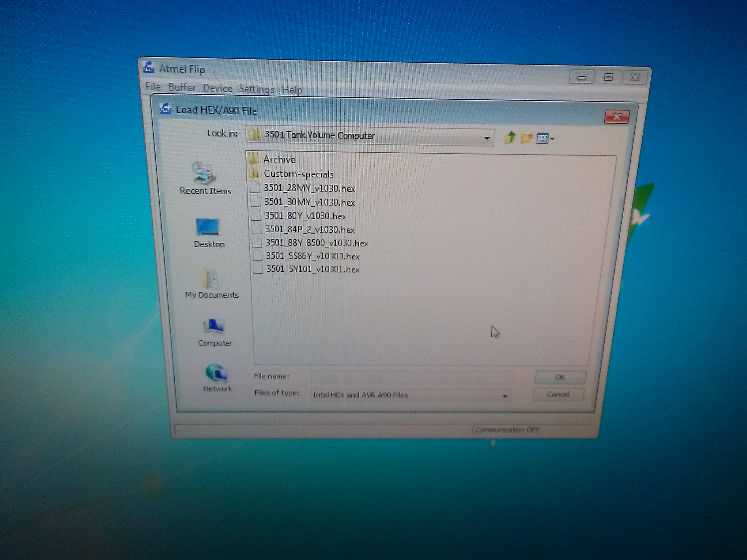
Task: Browse the Computer location
Action: 215,333
